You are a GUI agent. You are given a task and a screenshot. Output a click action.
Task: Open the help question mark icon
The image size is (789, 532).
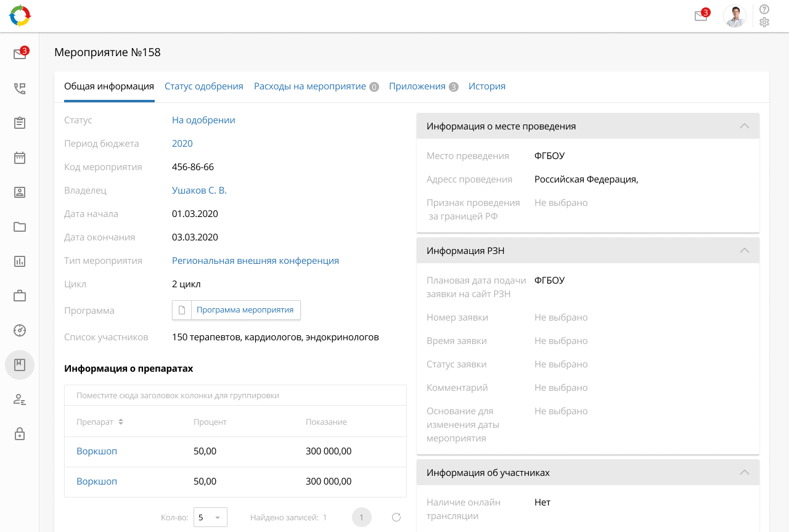click(764, 9)
